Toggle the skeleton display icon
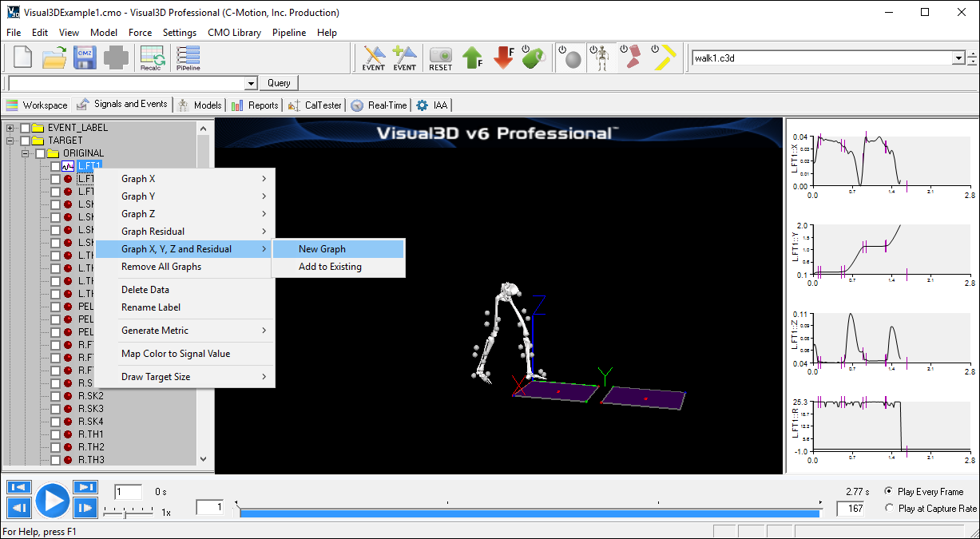This screenshot has height=539, width=980. coord(601,57)
